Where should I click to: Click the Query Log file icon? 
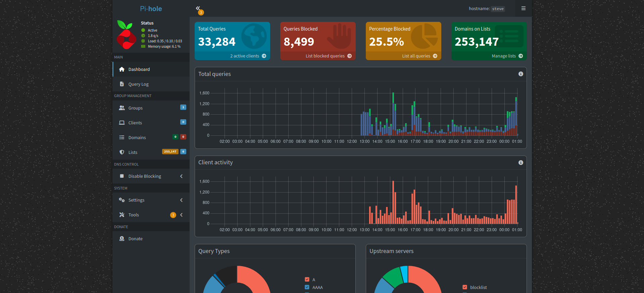coord(122,84)
